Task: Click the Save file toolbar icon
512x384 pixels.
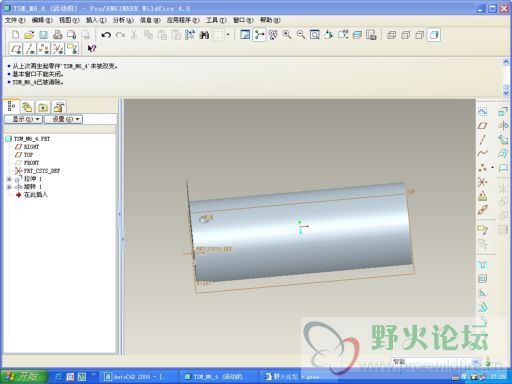Action: pos(43,35)
